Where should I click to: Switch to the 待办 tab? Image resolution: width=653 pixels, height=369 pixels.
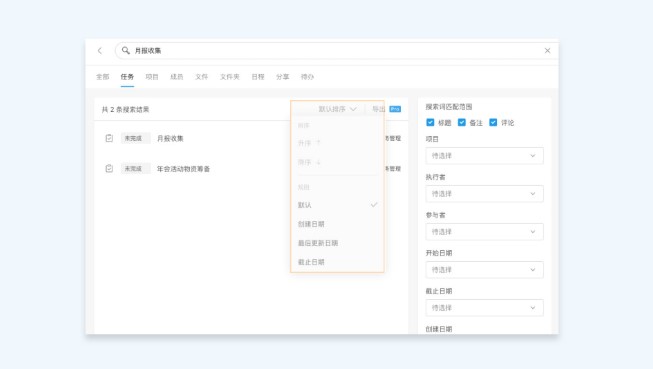[307, 77]
